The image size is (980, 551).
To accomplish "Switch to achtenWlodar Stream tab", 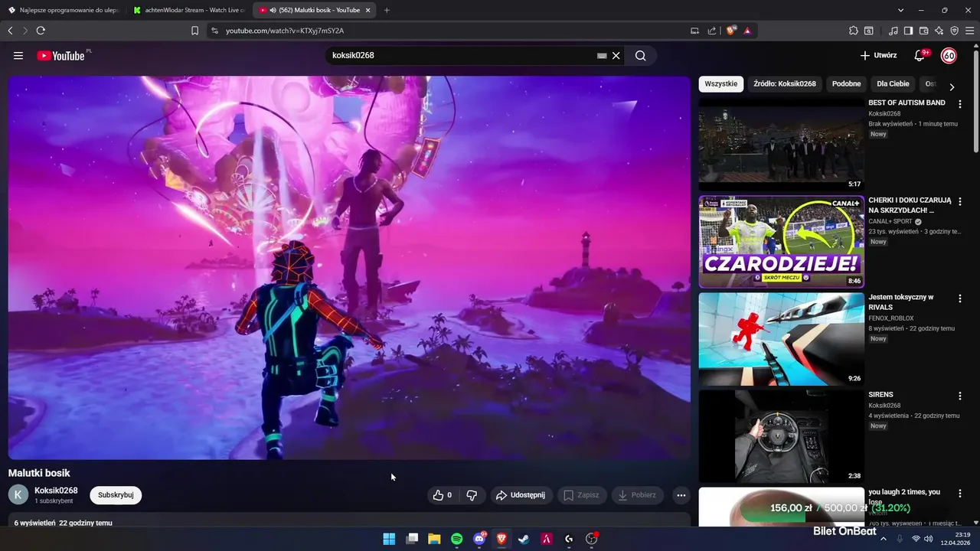I will 188,10.
